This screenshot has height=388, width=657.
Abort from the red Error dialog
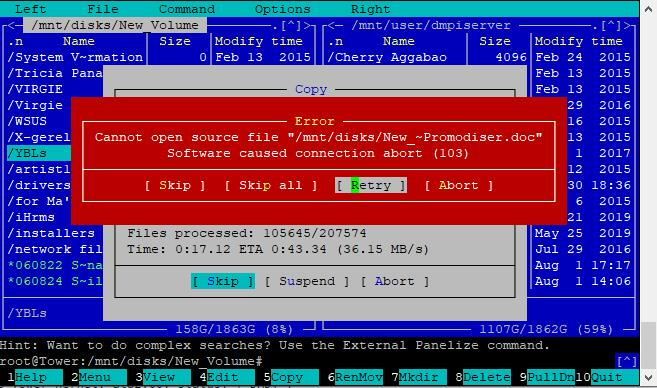(x=459, y=185)
